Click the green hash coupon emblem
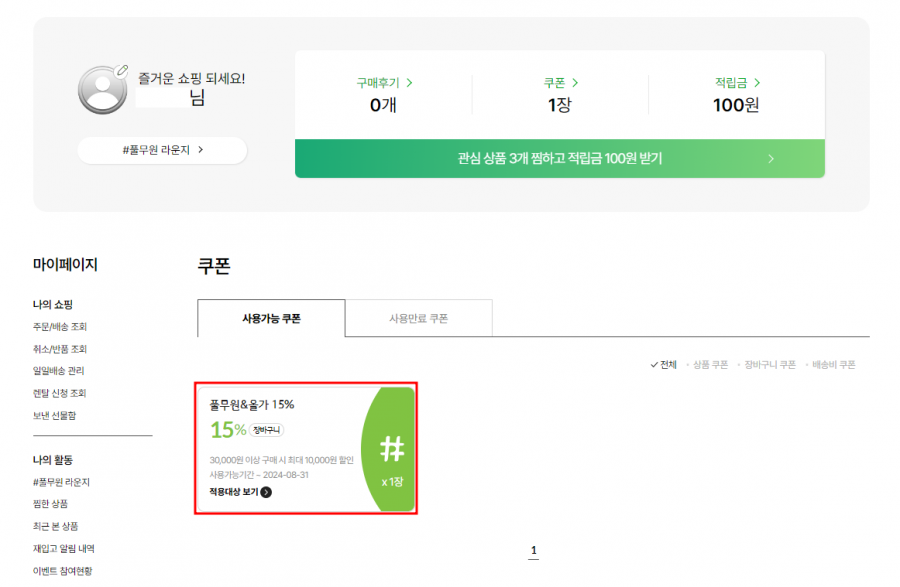 coord(392,449)
